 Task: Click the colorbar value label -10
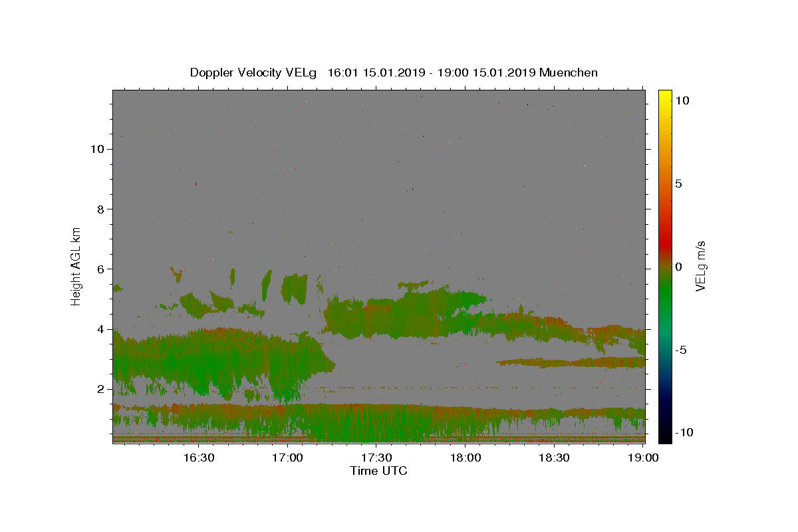(x=684, y=432)
